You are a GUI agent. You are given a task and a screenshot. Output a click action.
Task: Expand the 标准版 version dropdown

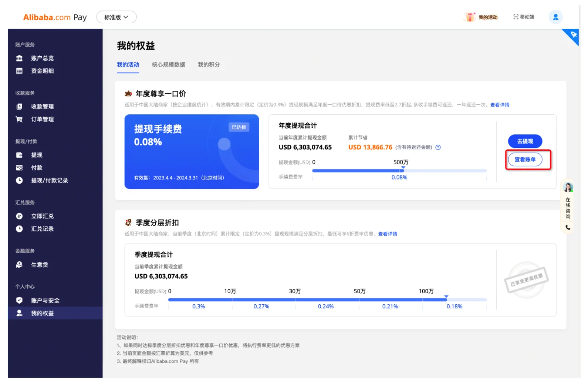[116, 17]
